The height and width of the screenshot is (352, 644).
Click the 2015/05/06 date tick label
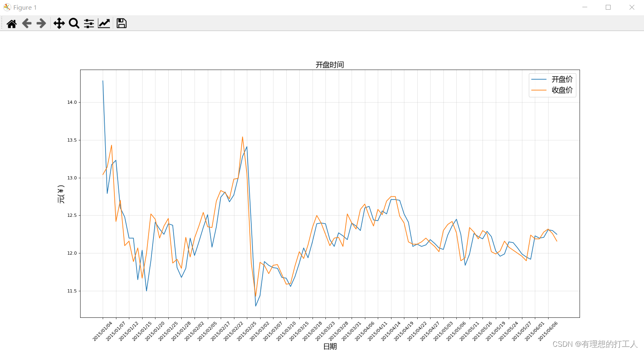[456, 331]
